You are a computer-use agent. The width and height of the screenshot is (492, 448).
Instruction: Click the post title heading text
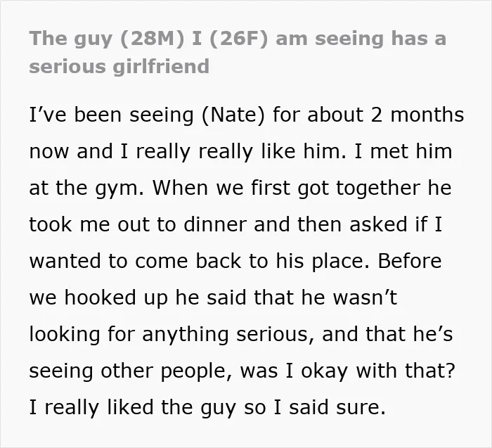tap(238, 53)
